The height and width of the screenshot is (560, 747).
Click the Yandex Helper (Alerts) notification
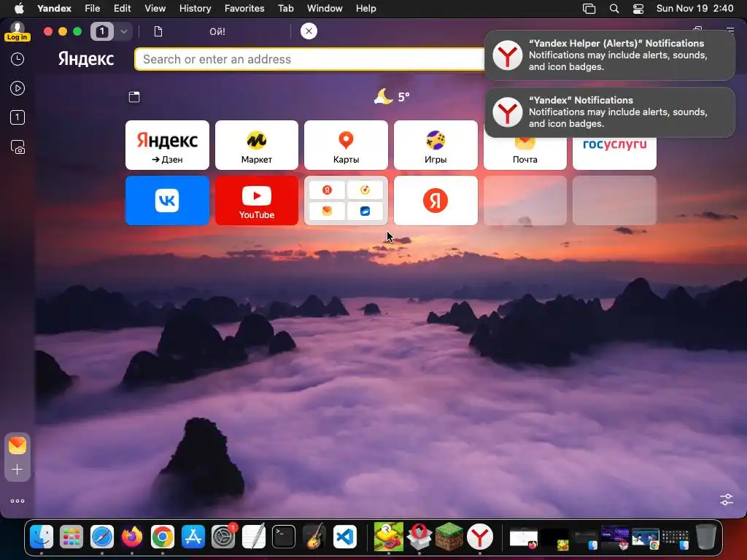click(x=610, y=55)
